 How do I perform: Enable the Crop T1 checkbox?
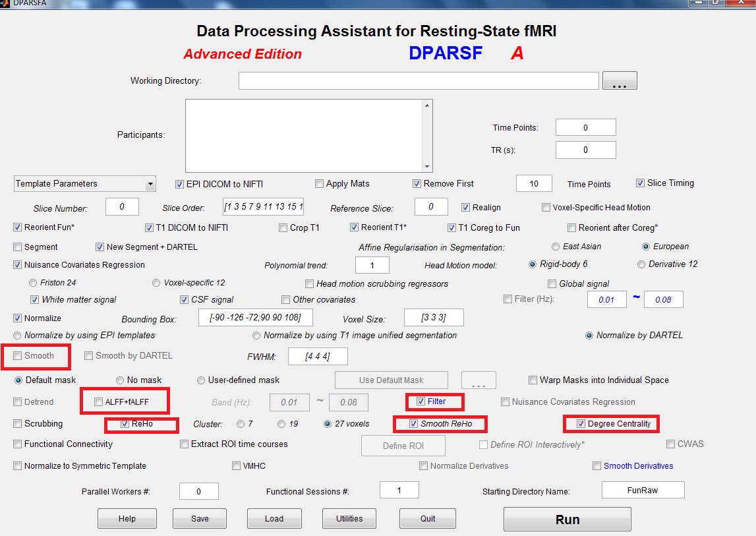click(x=283, y=227)
